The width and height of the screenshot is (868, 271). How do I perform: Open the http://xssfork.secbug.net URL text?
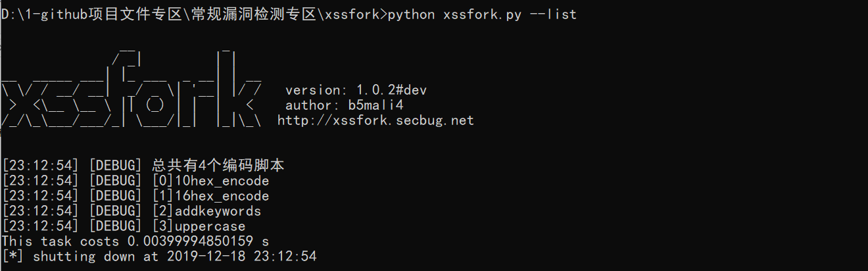point(375,120)
